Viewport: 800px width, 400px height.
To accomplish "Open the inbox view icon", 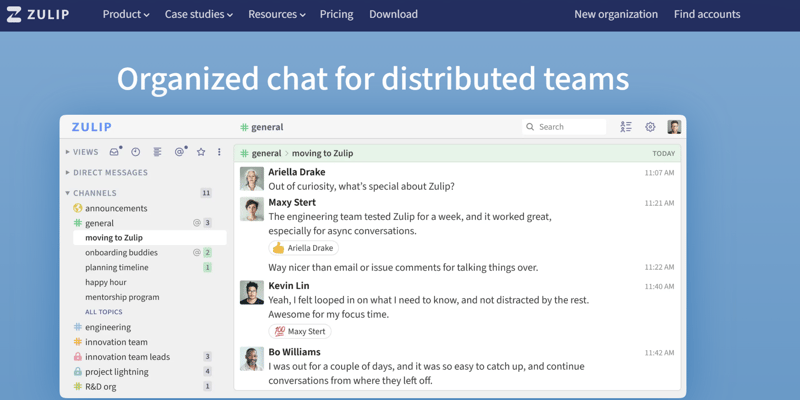I will coord(114,152).
